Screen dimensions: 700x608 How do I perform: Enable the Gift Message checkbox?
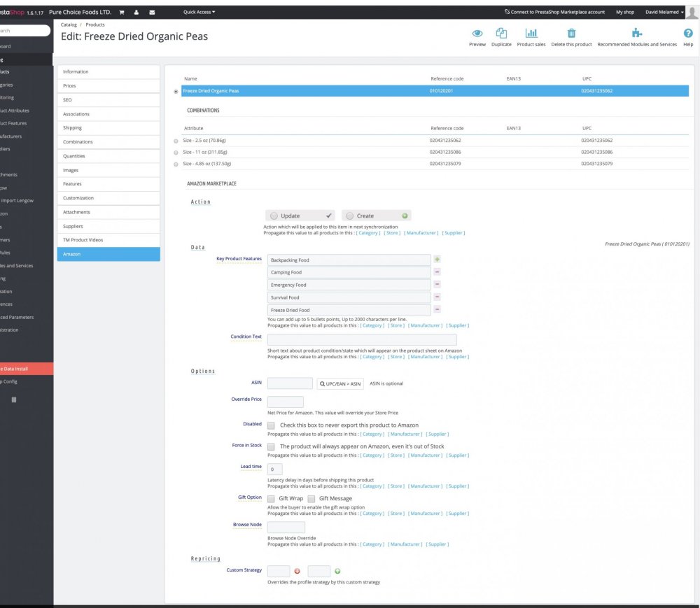point(311,499)
